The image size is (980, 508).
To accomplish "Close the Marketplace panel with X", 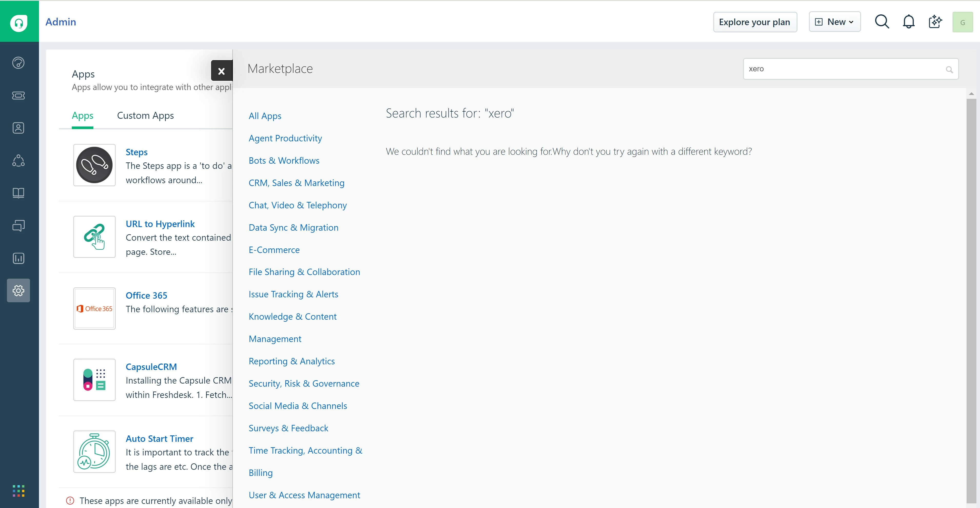I will coord(222,71).
